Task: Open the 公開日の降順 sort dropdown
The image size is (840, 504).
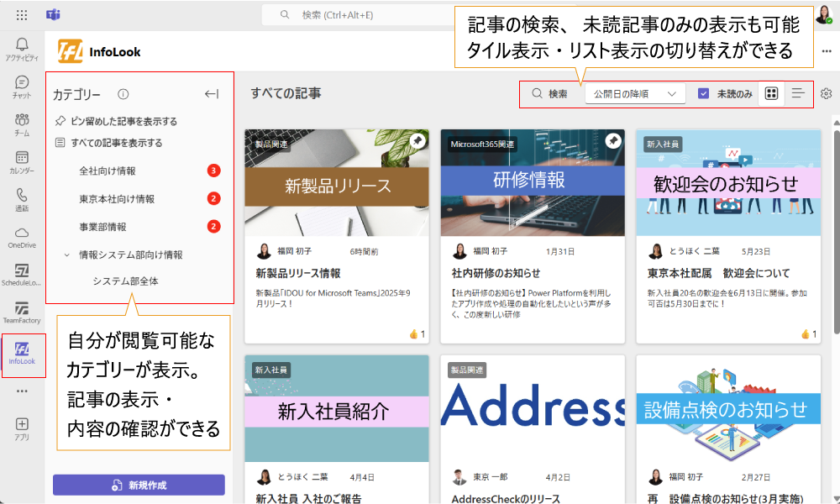Action: [635, 94]
